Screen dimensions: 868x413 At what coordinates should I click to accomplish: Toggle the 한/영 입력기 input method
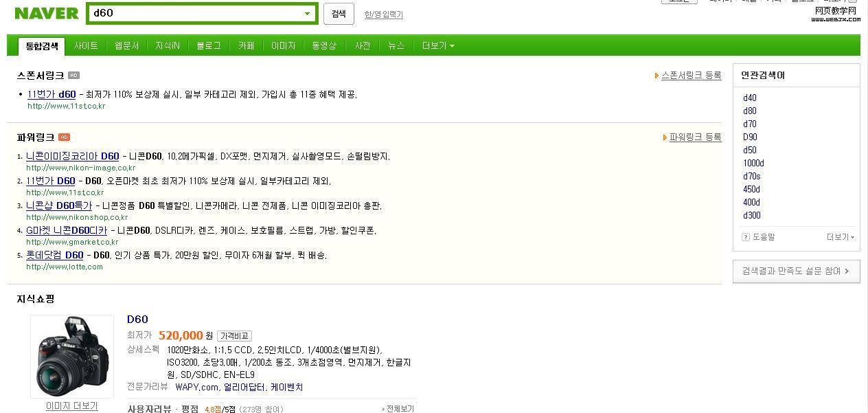pos(383,14)
